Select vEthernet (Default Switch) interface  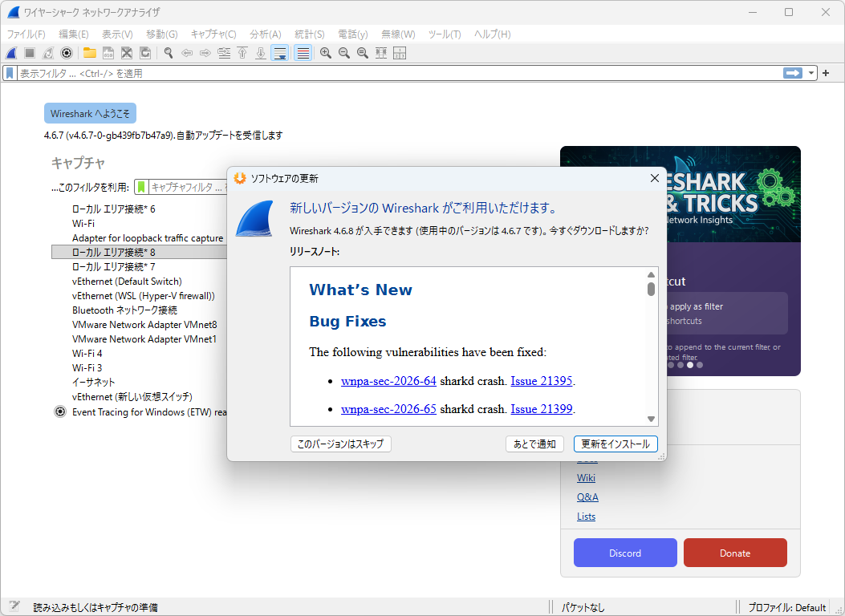point(127,281)
